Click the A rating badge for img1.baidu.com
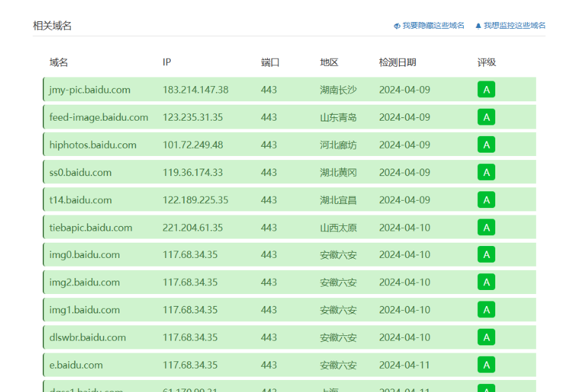Image resolution: width=584 pixels, height=392 pixels. [x=487, y=309]
